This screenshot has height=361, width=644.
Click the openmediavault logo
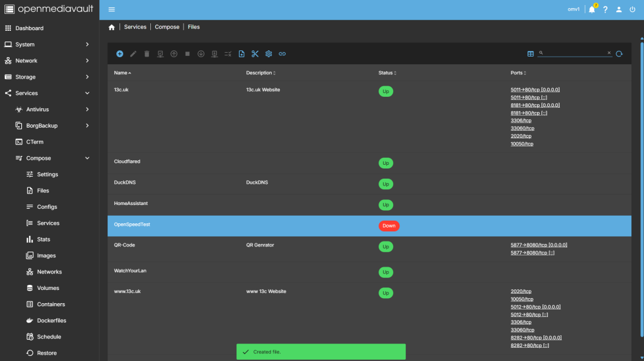49,9
